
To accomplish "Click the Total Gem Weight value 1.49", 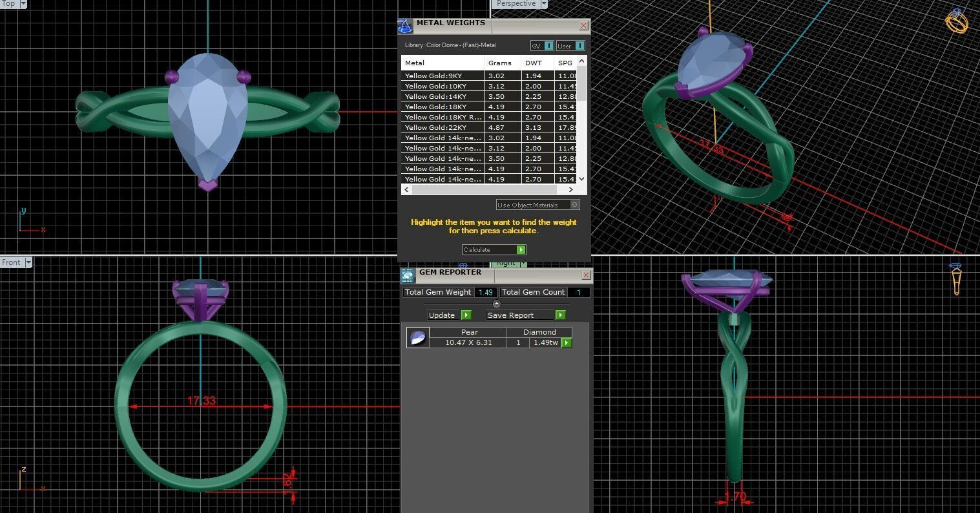I will tap(485, 292).
